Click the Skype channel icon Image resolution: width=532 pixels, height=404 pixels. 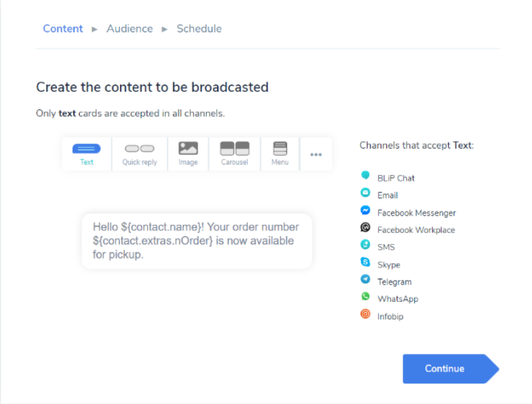click(365, 262)
